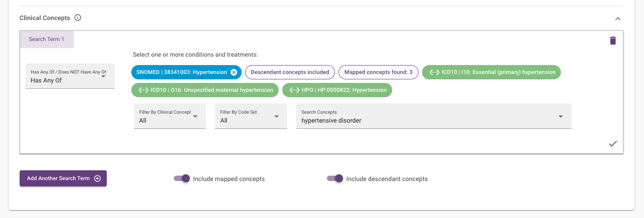
Task: Confirm search term with checkmark icon
Action: click(x=613, y=144)
